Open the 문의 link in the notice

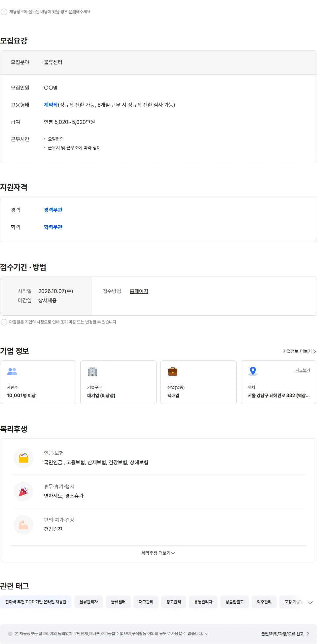tap(72, 12)
